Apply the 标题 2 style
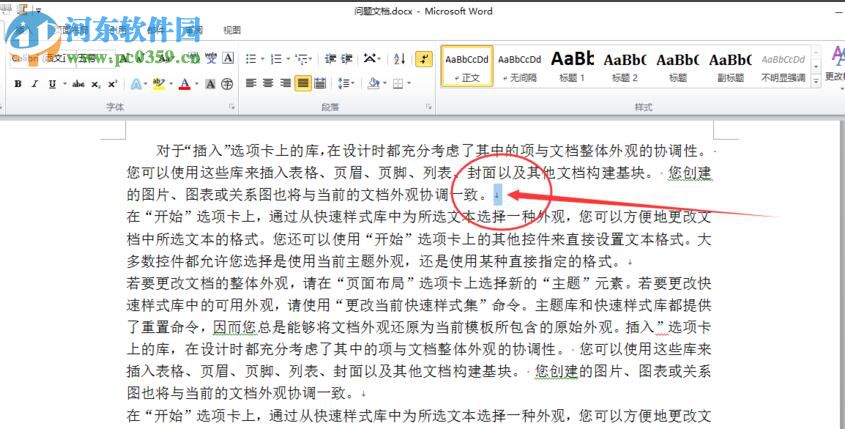Image resolution: width=845 pixels, height=429 pixels. [625, 66]
